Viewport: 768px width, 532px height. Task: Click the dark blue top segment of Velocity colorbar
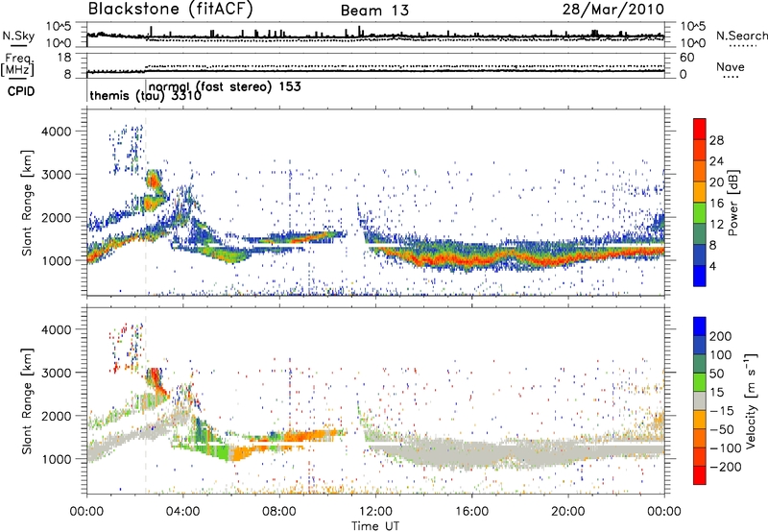700,326
